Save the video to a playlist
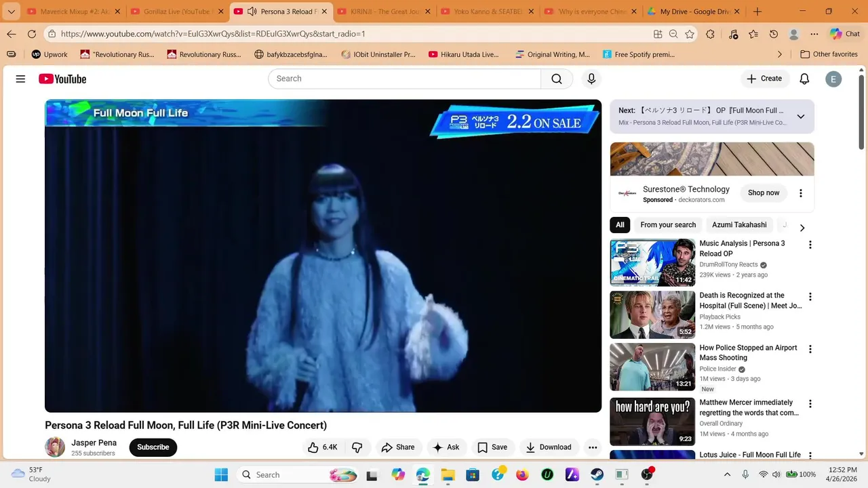 click(492, 447)
